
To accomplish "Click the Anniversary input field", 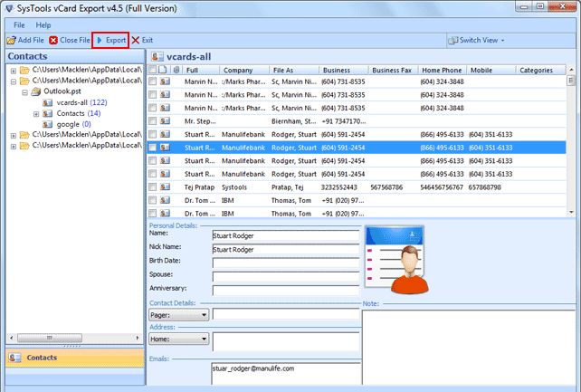I will (x=286, y=290).
